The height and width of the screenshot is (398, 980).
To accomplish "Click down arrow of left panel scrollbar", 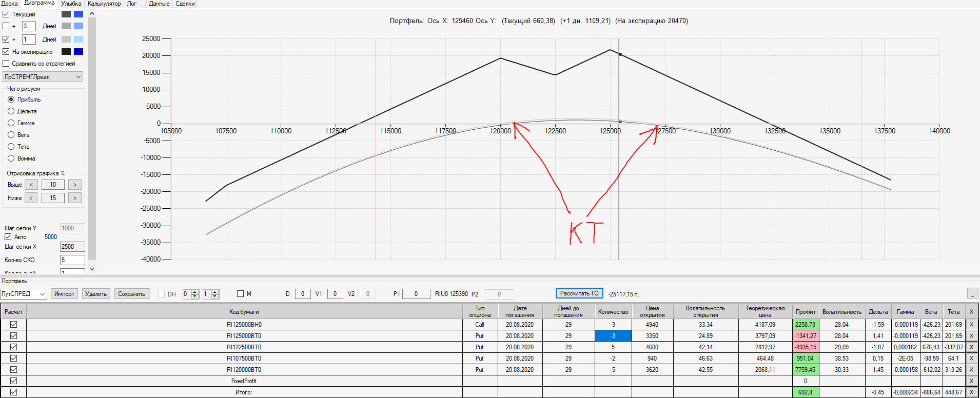I will click(92, 269).
